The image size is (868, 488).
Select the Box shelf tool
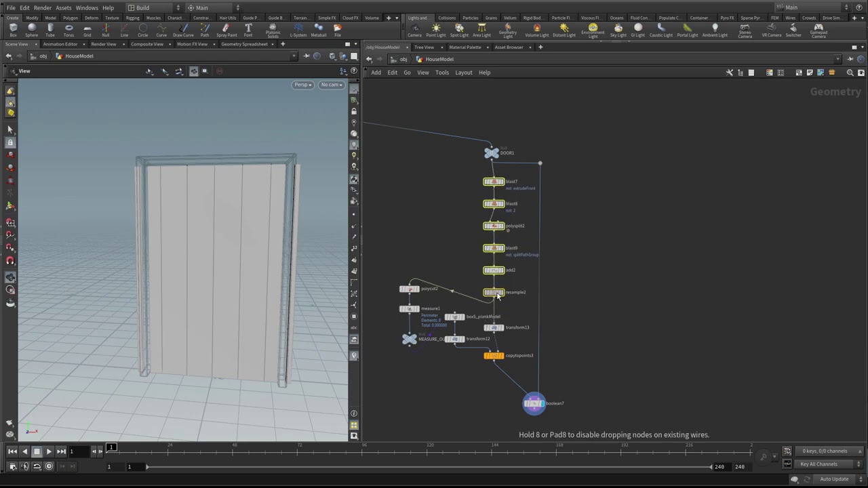point(13,30)
